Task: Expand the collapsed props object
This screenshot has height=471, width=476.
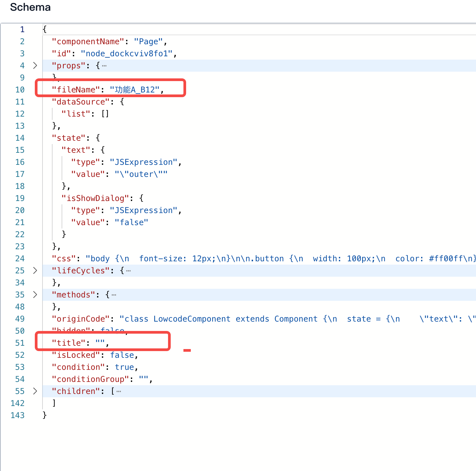Action: [35, 65]
